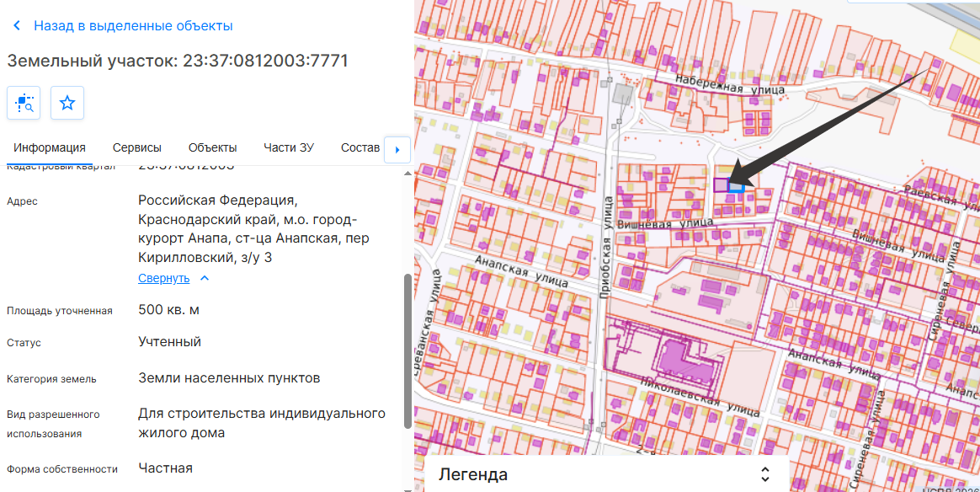Click the blue highlighted parcel on map
The height and width of the screenshot is (492, 980).
[737, 185]
